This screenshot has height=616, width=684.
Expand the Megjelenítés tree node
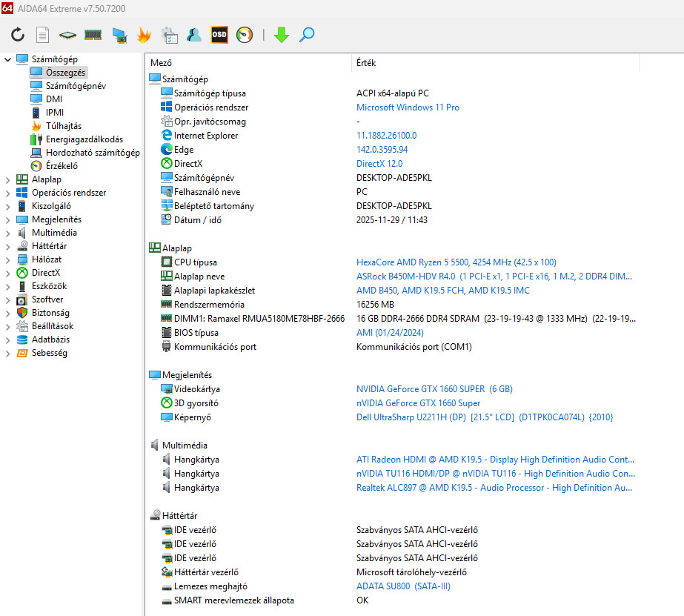(x=7, y=220)
